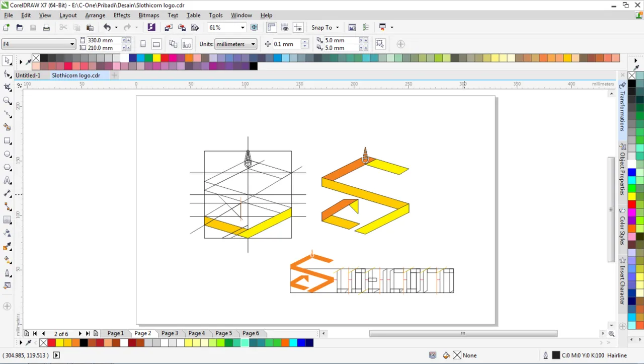This screenshot has height=364, width=644.
Task: Open the top color palette flyout arrow
Action: [21, 62]
